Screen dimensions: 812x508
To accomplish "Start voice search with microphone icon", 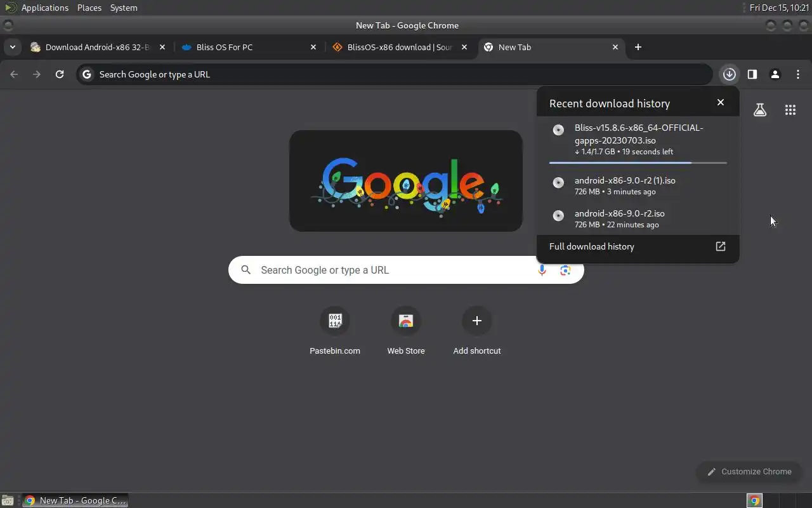I will [542, 271].
